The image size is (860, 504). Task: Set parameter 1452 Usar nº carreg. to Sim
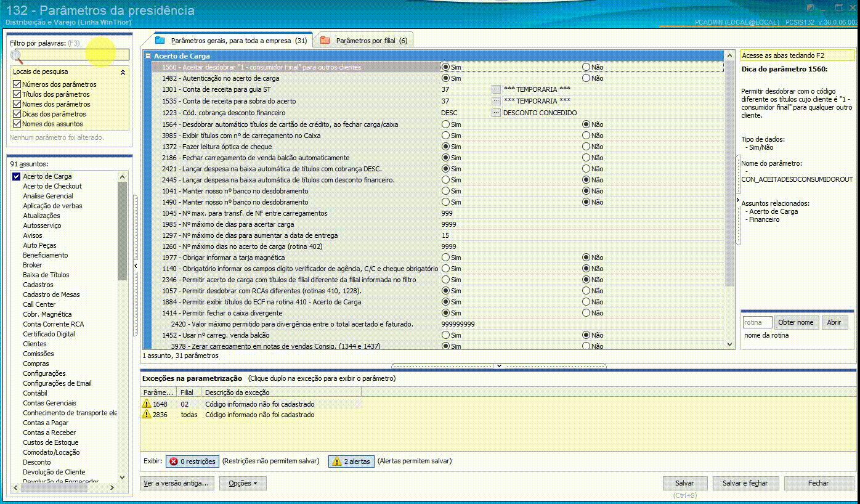(445, 335)
